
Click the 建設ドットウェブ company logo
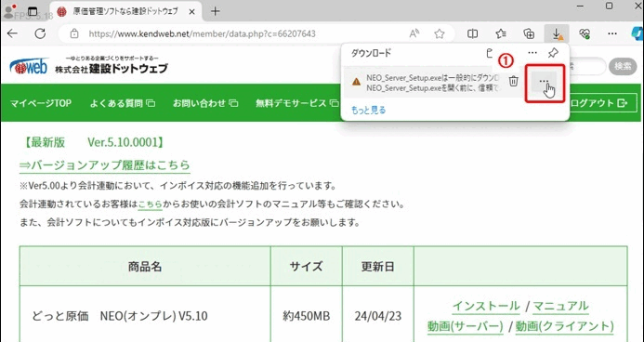[88, 66]
